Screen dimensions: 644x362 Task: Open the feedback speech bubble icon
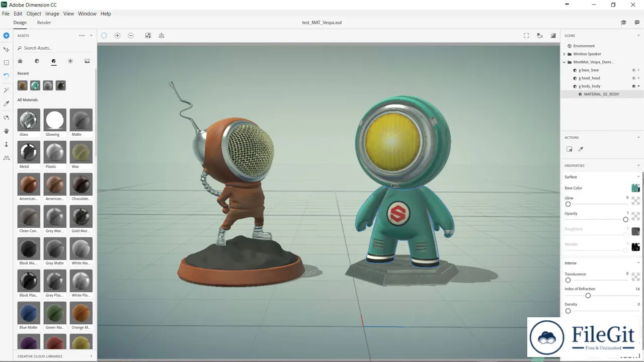pyautogui.click(x=637, y=23)
